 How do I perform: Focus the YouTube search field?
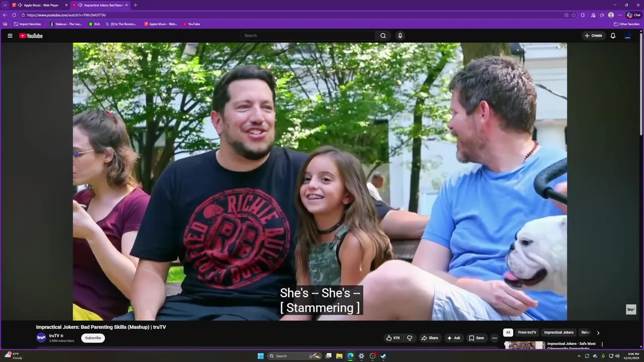tap(307, 36)
